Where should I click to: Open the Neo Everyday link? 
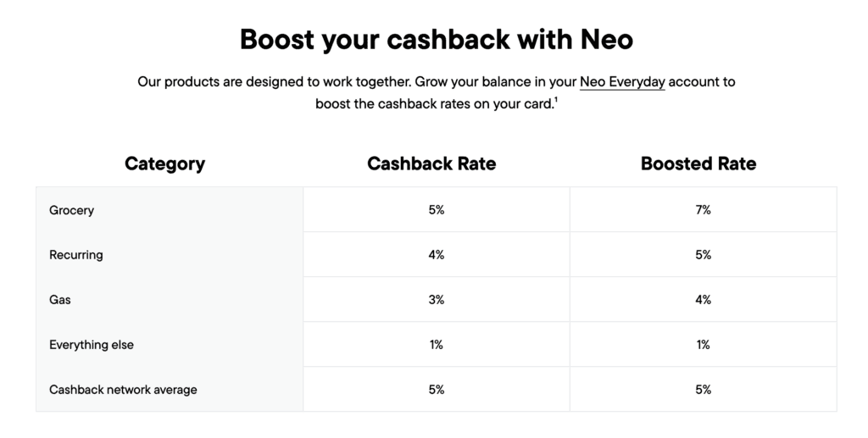[x=622, y=82]
